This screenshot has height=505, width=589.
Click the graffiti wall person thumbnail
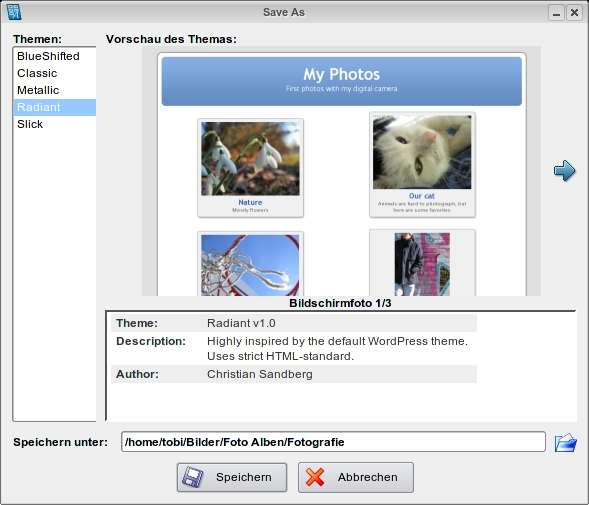pos(422,264)
